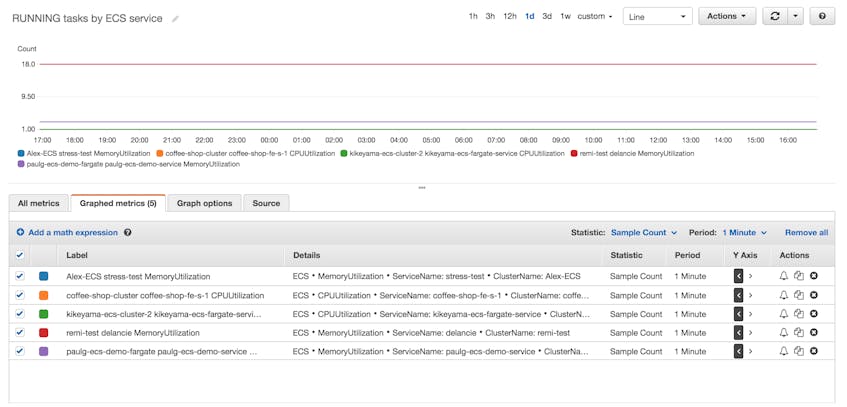Open the Line graph type dropdown

[x=657, y=16]
